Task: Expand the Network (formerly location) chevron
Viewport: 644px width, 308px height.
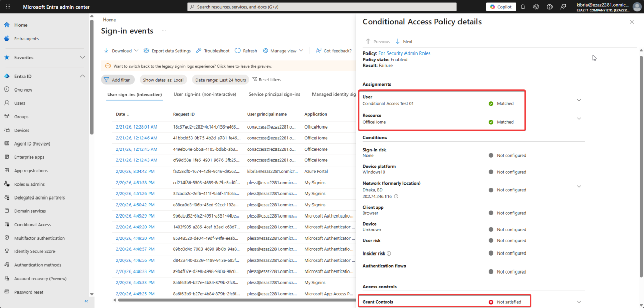Action: pos(579,186)
